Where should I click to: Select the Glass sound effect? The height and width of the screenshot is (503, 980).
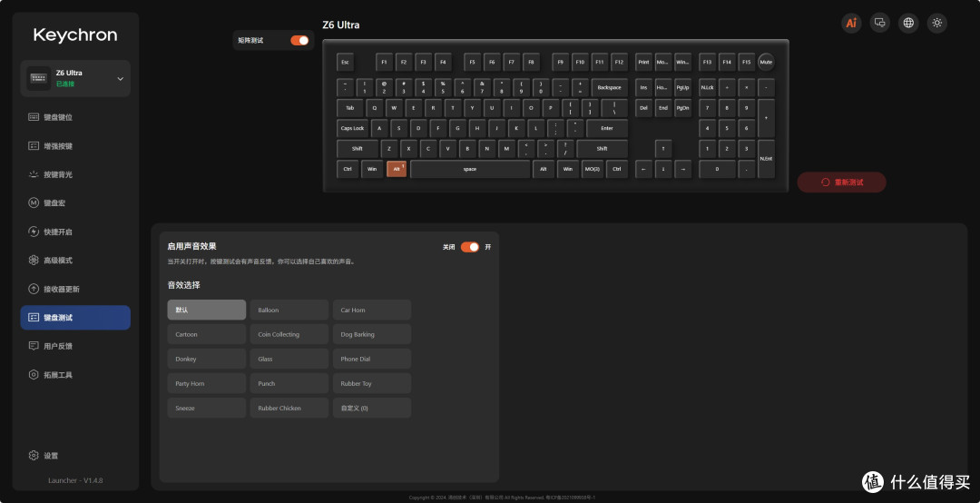pos(289,359)
